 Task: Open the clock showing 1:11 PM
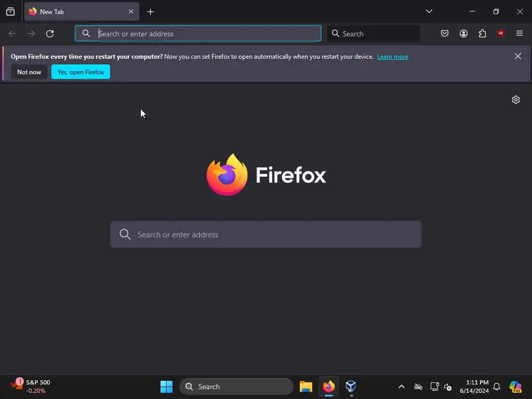pos(474,387)
